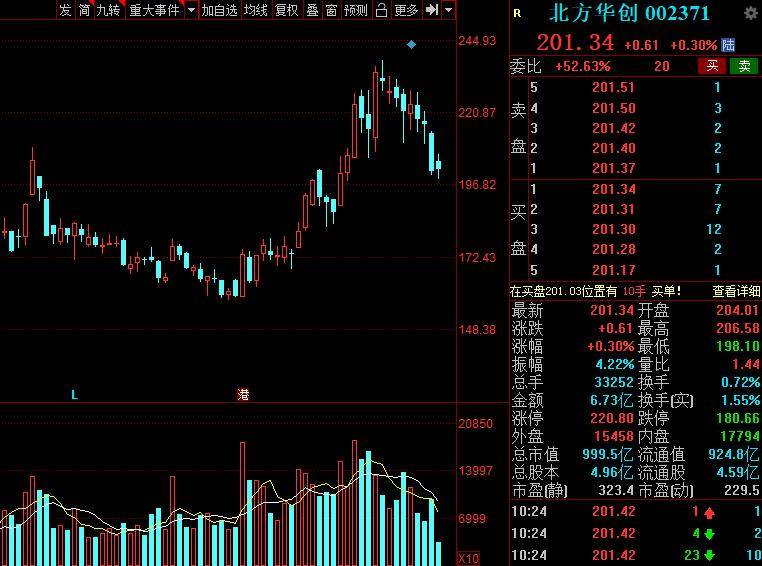This screenshot has width=762, height=566.
Task: Click the 叠 overlay button
Action: [x=312, y=10]
